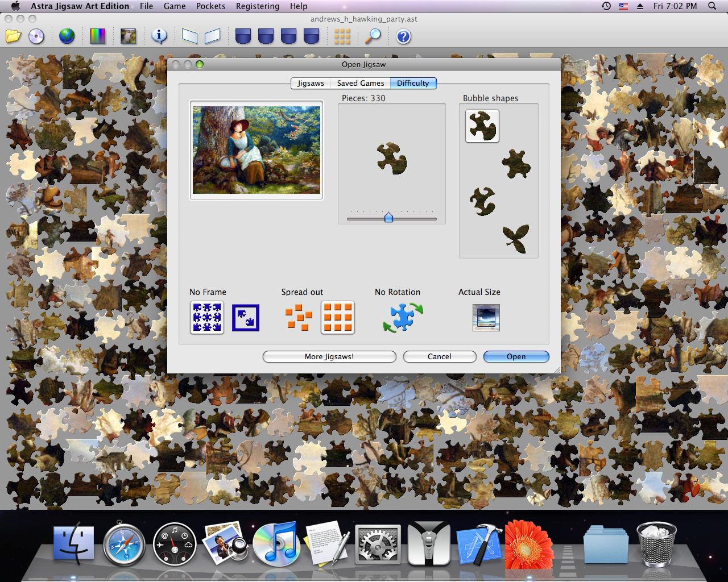Click the Open button
Viewport: 728px width, 582px height.
516,356
